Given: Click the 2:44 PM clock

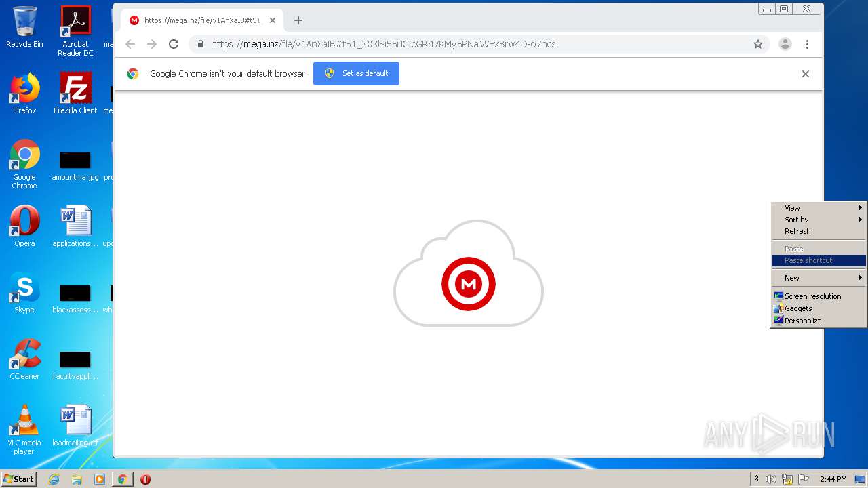Looking at the screenshot, I should (x=833, y=479).
